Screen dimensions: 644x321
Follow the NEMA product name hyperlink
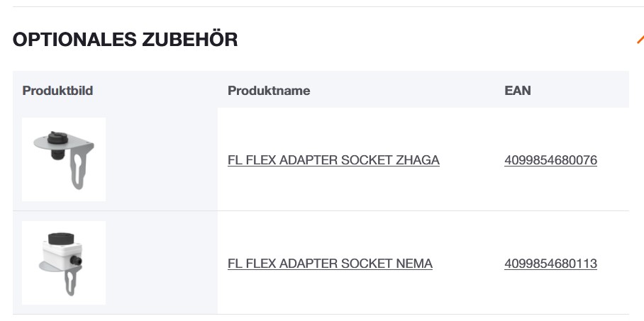[330, 264]
